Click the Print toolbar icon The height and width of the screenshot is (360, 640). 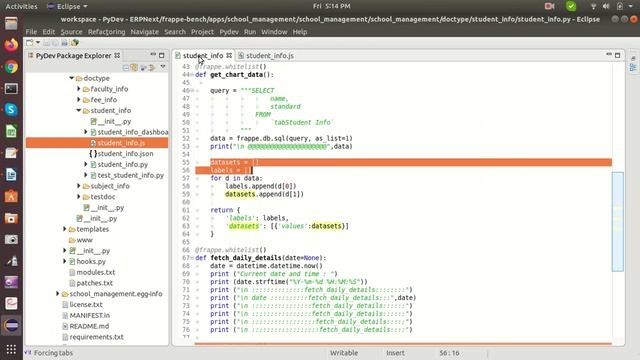[64, 42]
